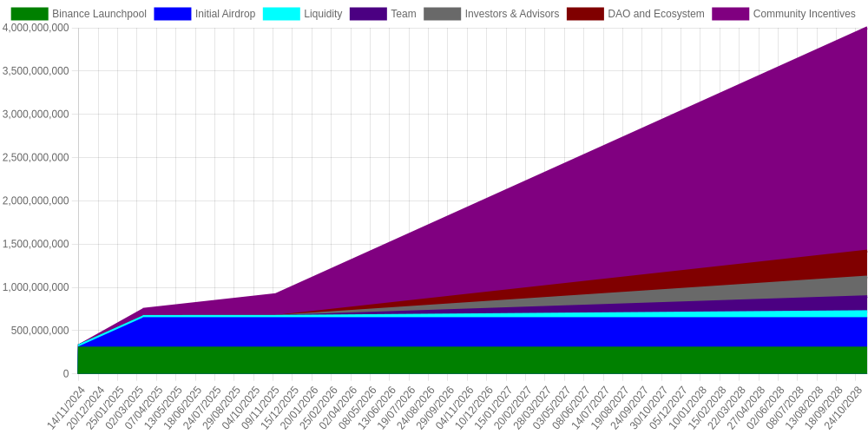Image resolution: width=868 pixels, height=434 pixels.
Task: Click the 2,000,000,000 y-axis label
Action: 36,201
